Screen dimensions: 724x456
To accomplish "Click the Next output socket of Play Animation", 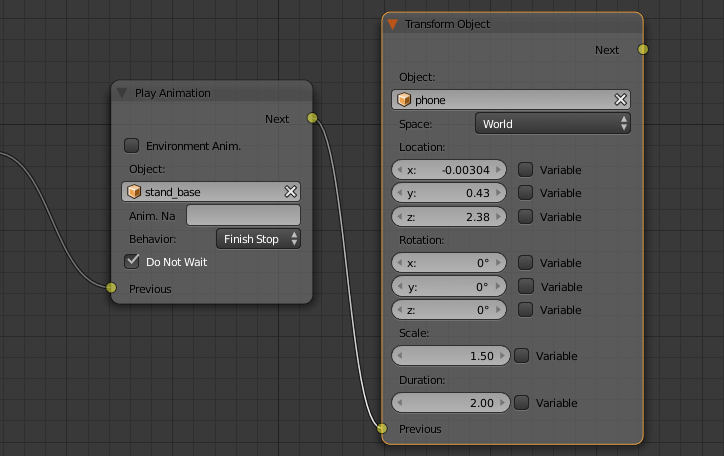I will (x=313, y=118).
